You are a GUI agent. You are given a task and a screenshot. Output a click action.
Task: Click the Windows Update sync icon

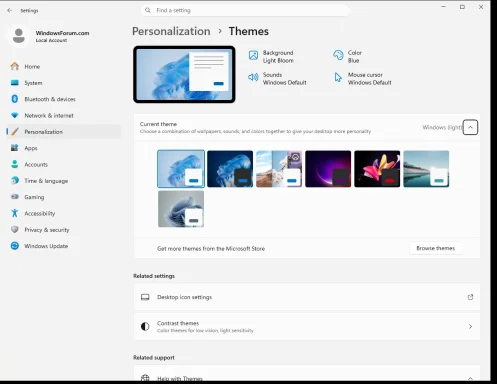15,246
